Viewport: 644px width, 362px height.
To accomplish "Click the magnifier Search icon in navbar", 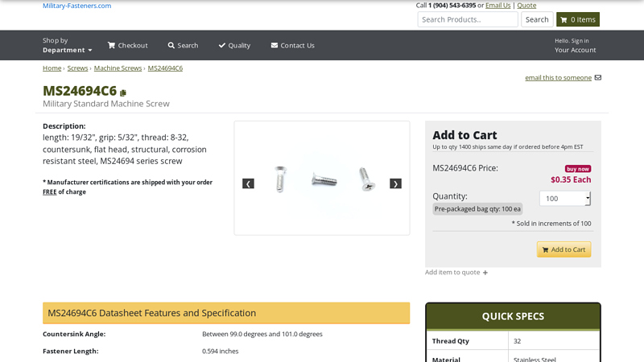I will (x=171, y=45).
